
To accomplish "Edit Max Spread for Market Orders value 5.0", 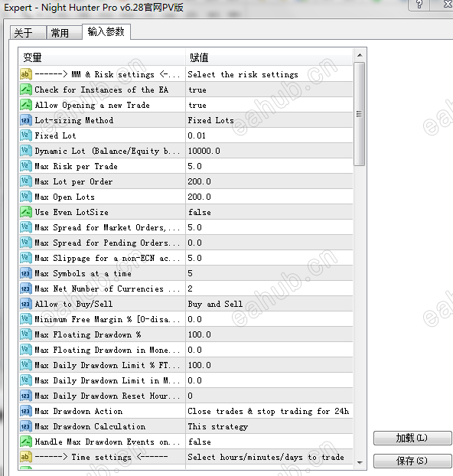I will [269, 227].
